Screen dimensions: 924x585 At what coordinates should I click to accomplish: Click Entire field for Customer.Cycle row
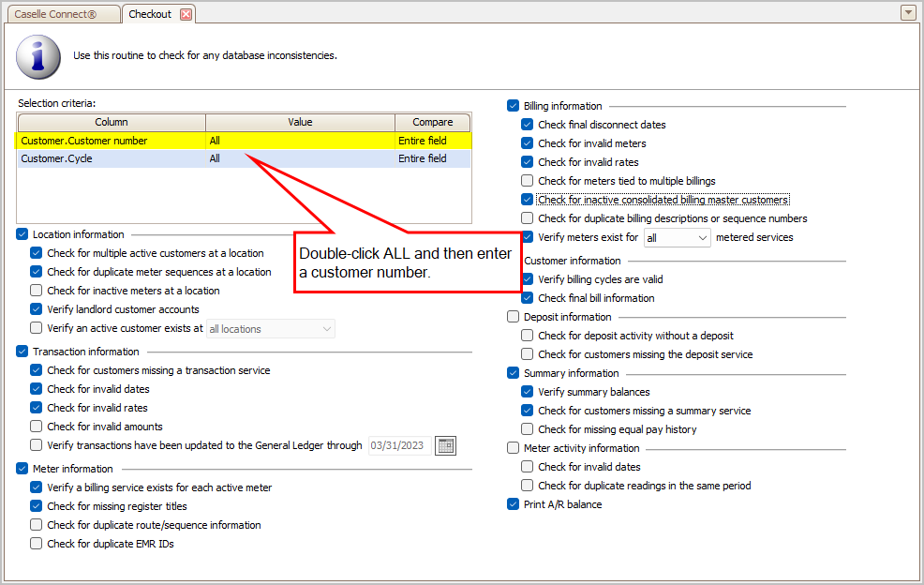coord(423,158)
